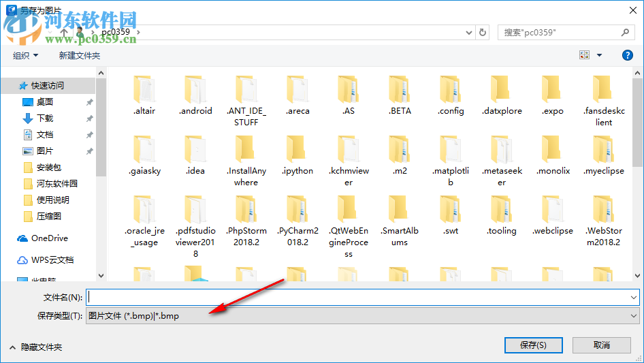Open the address bar history dropdown
This screenshot has height=363, width=644.
coord(468,33)
